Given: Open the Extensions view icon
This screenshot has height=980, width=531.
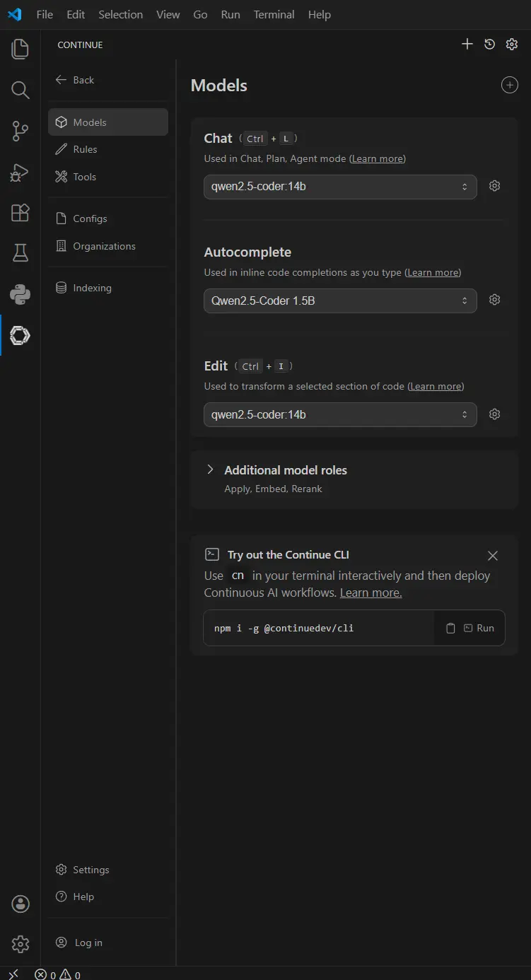Looking at the screenshot, I should pyautogui.click(x=20, y=212).
